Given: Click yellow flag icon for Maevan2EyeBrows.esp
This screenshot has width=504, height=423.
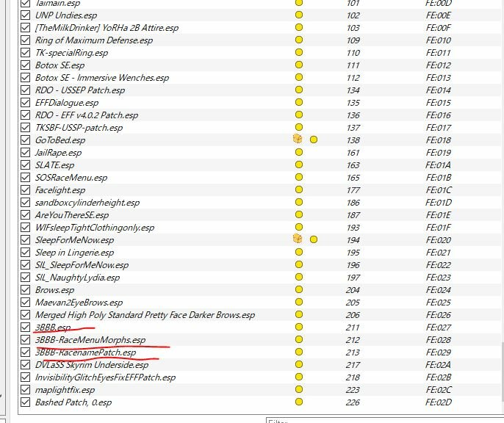Looking at the screenshot, I should coord(299,302).
